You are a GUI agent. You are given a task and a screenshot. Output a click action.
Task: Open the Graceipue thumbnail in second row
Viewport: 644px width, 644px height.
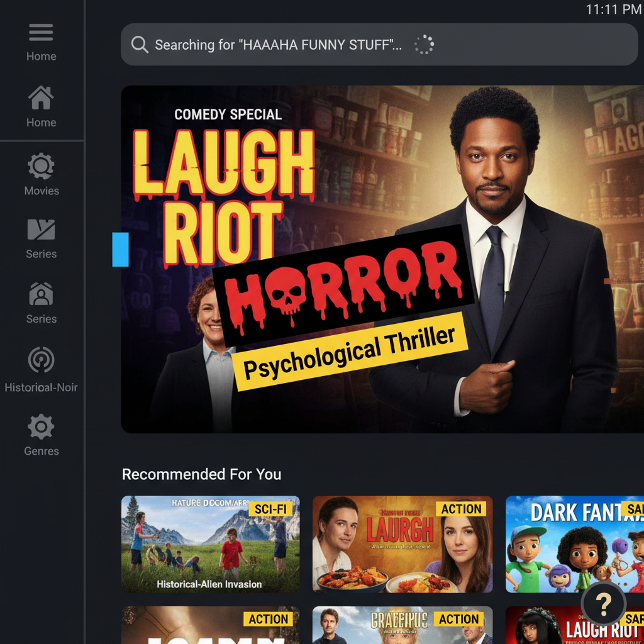[x=402, y=625]
